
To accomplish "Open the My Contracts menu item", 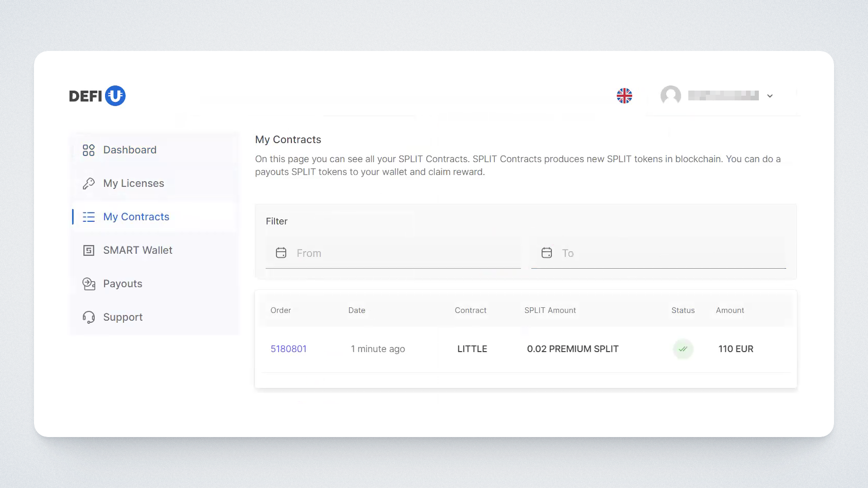I will 136,217.
